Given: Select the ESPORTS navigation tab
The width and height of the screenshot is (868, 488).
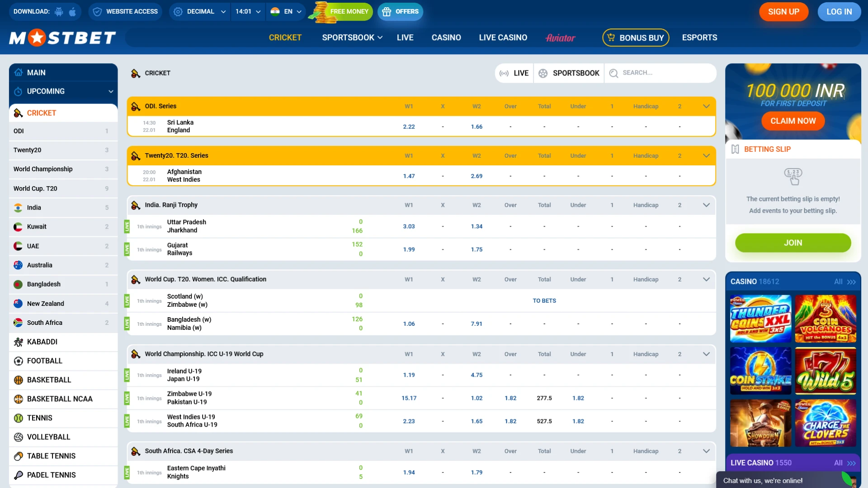Looking at the screenshot, I should pos(699,38).
